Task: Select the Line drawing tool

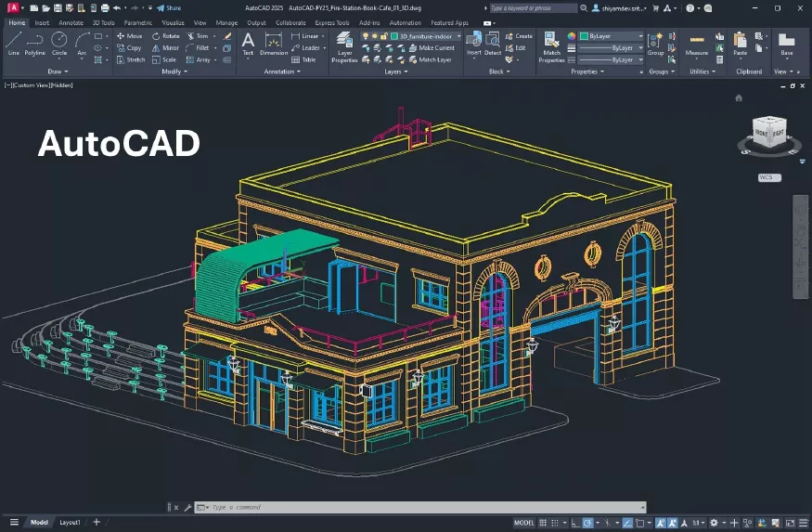Action: [13, 43]
